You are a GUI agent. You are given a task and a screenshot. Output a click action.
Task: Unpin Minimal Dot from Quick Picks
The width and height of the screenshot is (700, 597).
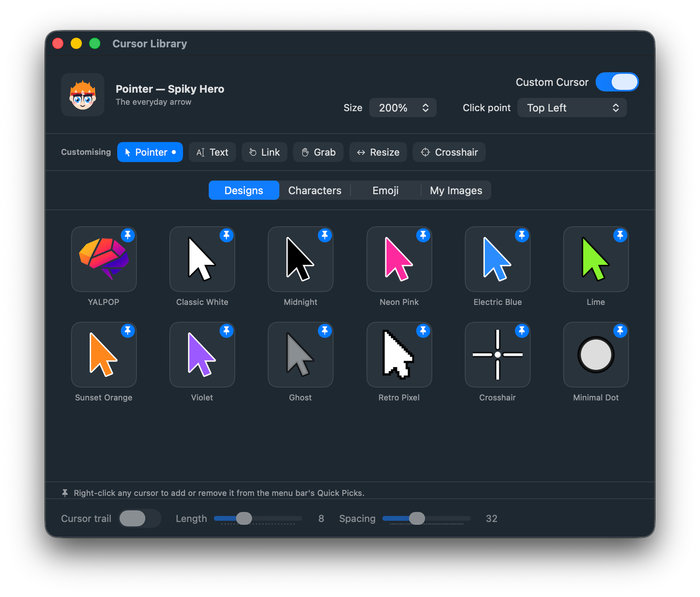pos(620,330)
